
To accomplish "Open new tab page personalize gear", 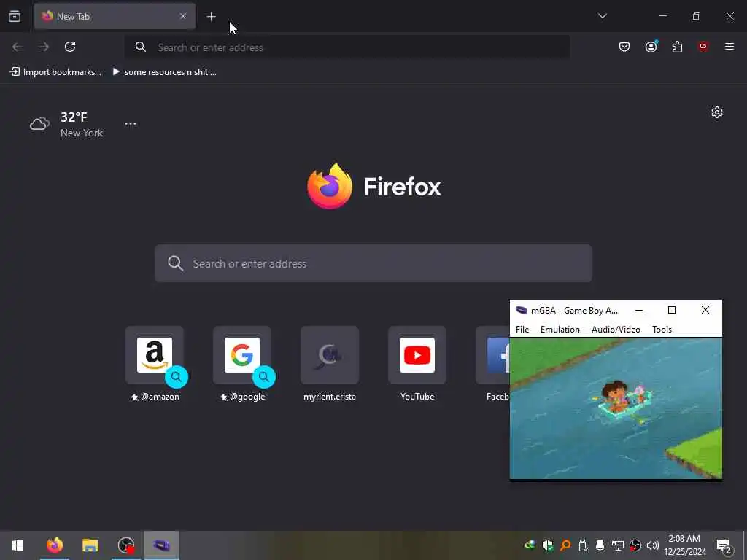I will (717, 112).
